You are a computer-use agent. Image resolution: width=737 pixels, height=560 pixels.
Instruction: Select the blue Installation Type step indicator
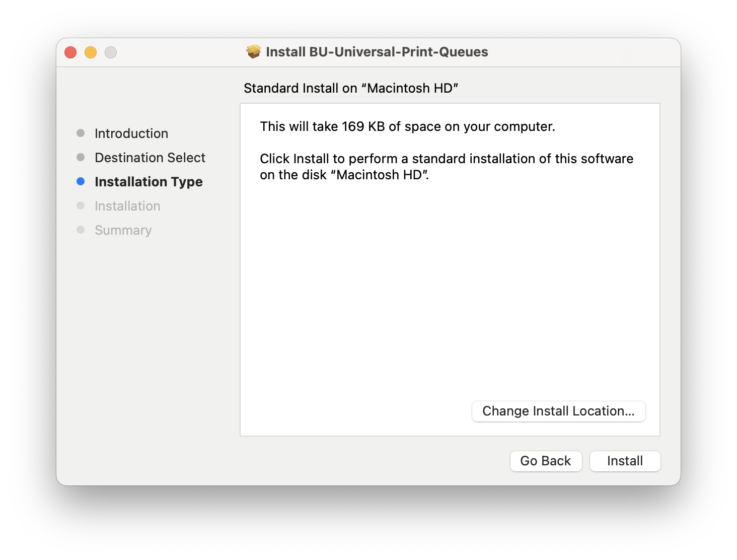[81, 181]
